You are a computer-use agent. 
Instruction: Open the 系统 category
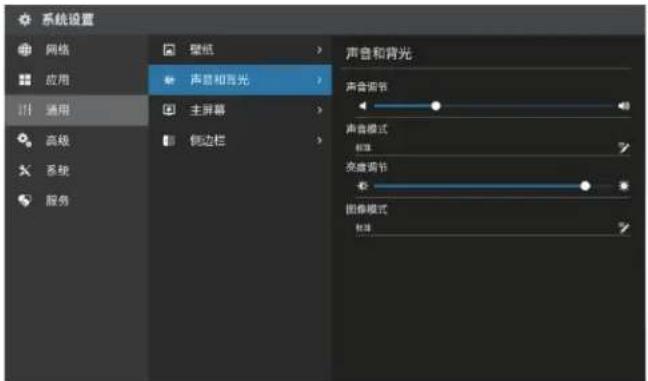[77, 170]
